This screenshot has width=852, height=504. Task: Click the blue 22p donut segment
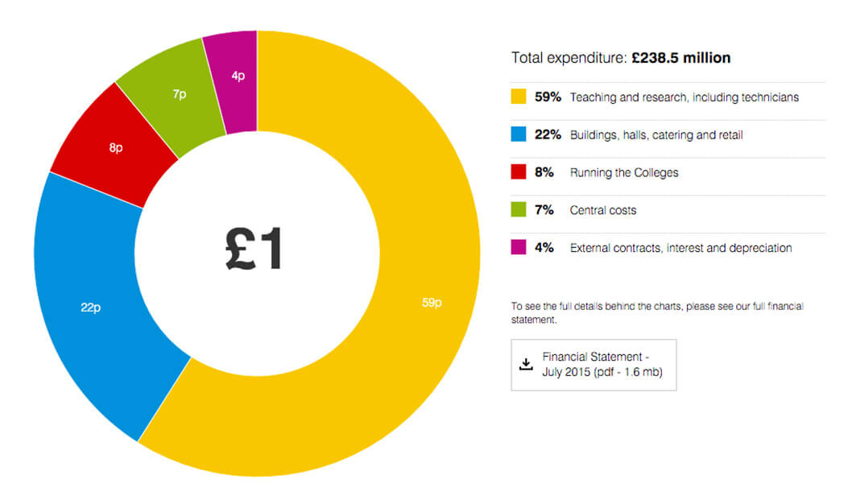coord(90,307)
